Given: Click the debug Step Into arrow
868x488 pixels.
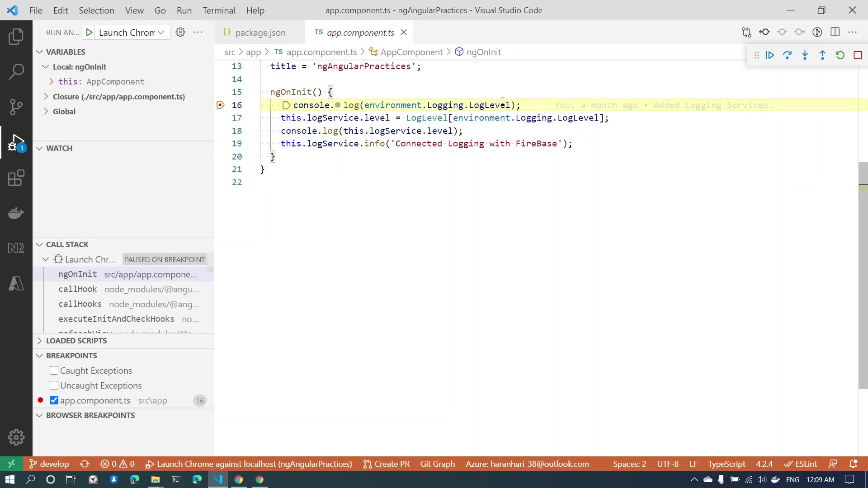Looking at the screenshot, I should pos(805,55).
